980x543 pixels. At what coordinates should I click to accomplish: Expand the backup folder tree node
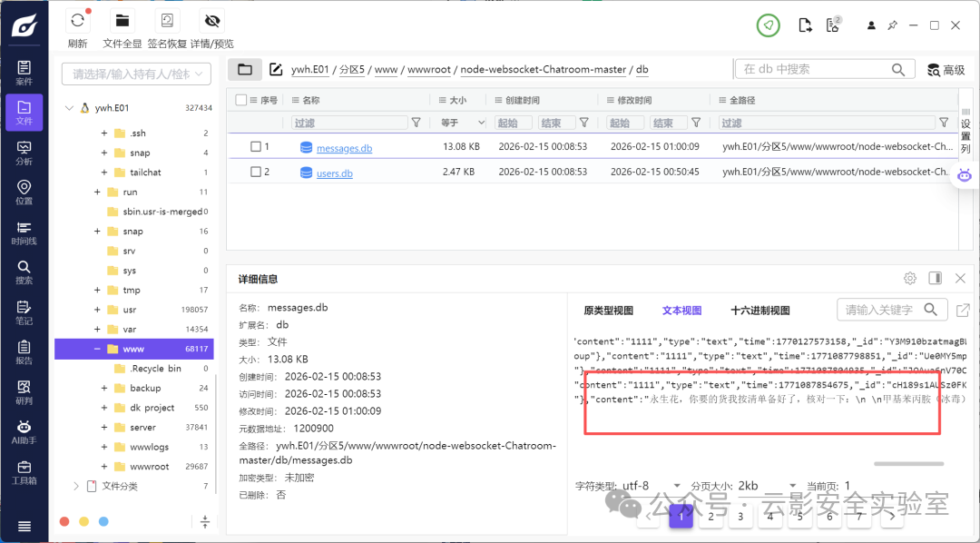pyautogui.click(x=104, y=389)
